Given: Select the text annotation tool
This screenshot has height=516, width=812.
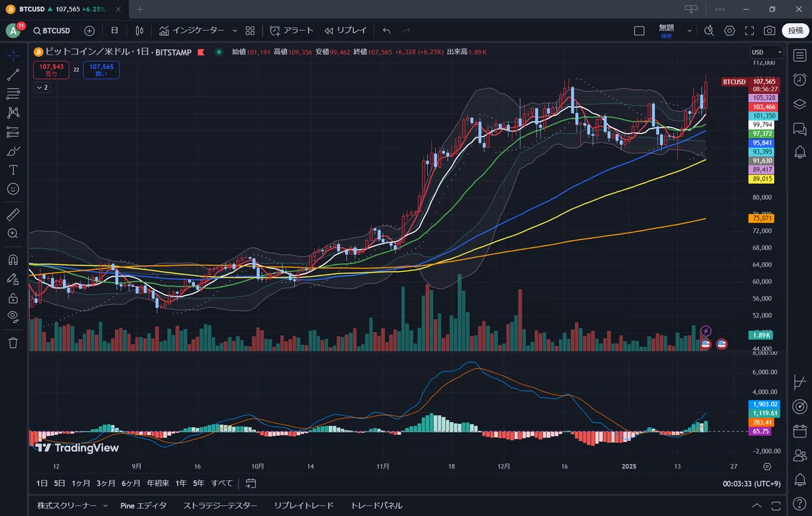Looking at the screenshot, I should coord(13,170).
